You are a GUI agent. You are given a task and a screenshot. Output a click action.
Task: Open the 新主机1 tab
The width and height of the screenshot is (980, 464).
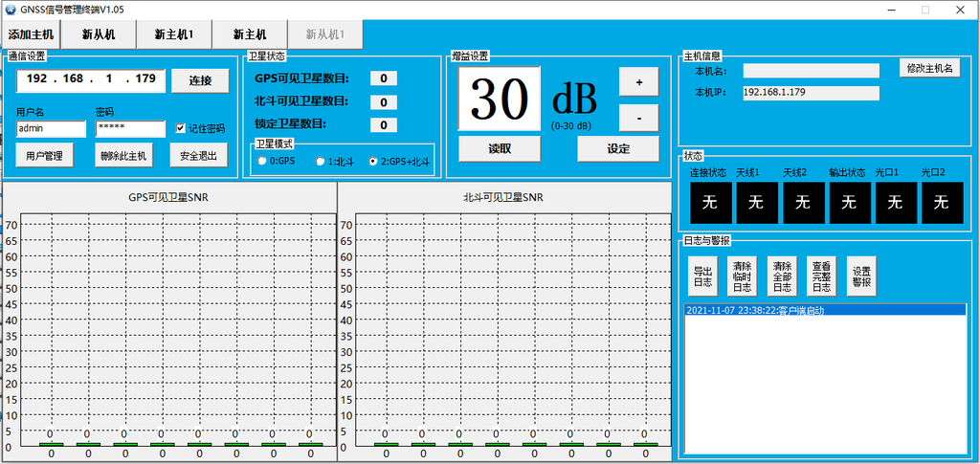tap(174, 34)
